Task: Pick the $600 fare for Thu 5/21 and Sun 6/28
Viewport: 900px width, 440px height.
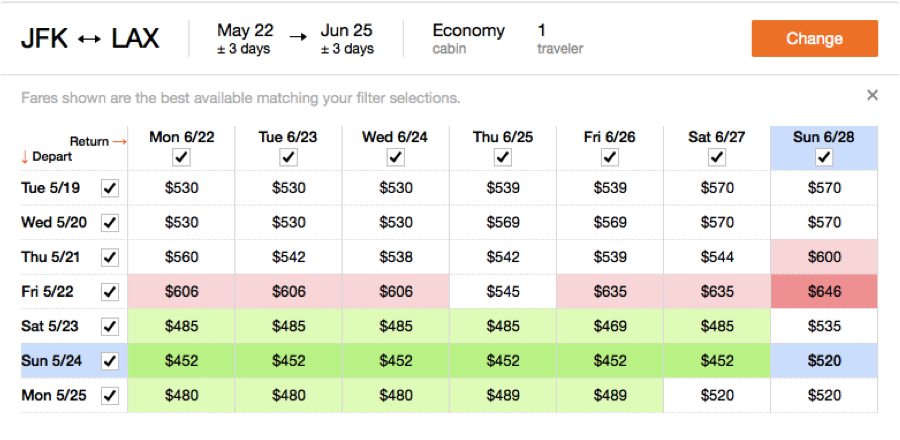Action: pos(824,257)
